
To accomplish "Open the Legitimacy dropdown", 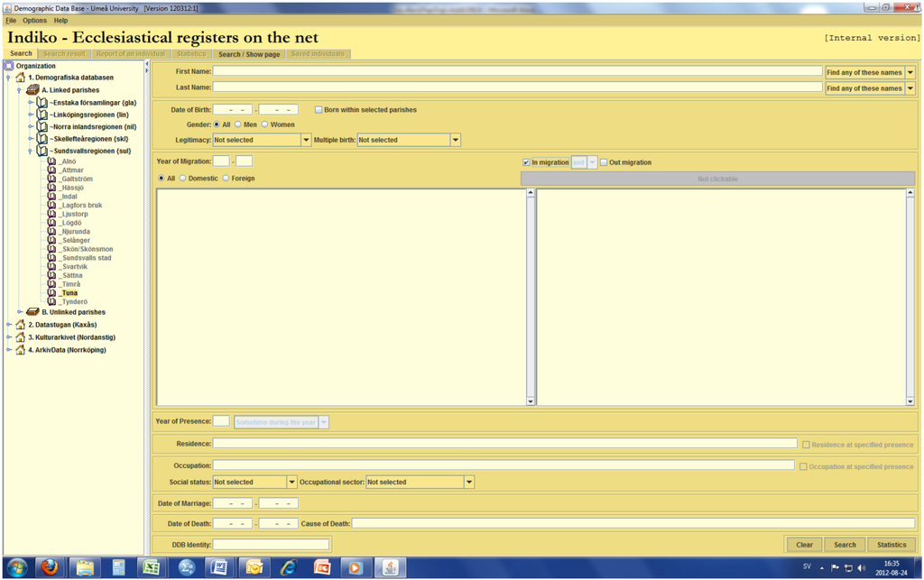I will click(306, 140).
